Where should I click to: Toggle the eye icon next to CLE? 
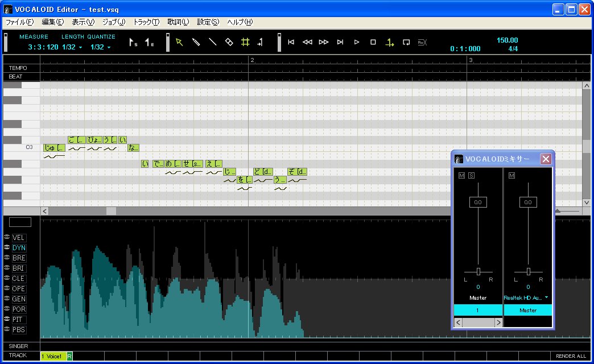7,278
